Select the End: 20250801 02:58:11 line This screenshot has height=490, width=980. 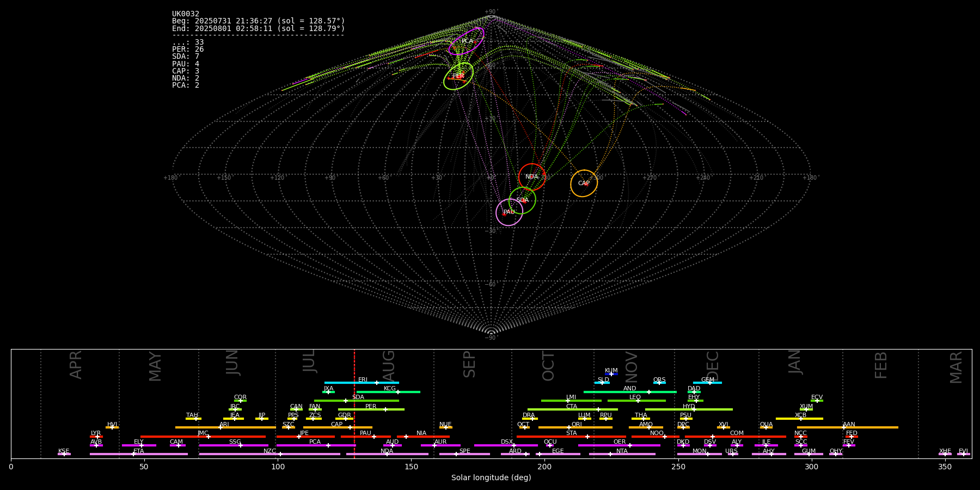click(x=259, y=28)
